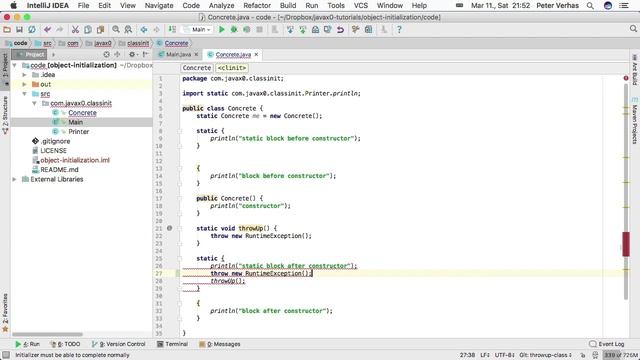Click the classinit breadcrumb
The image size is (640, 360).
click(x=138, y=43)
